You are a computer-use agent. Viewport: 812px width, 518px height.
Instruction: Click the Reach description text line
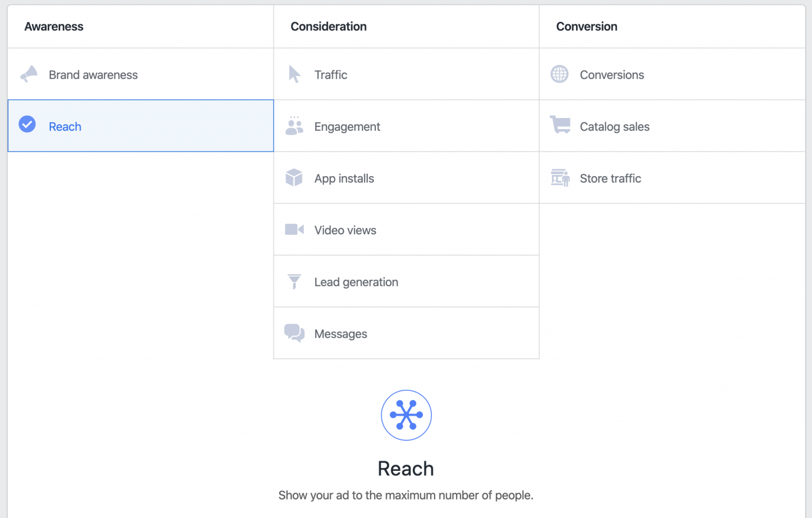pos(406,495)
